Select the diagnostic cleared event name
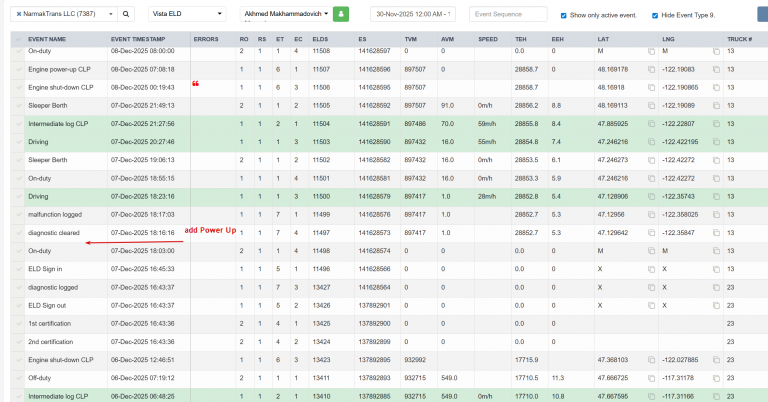Image resolution: width=768 pixels, height=402 pixels. click(x=54, y=233)
